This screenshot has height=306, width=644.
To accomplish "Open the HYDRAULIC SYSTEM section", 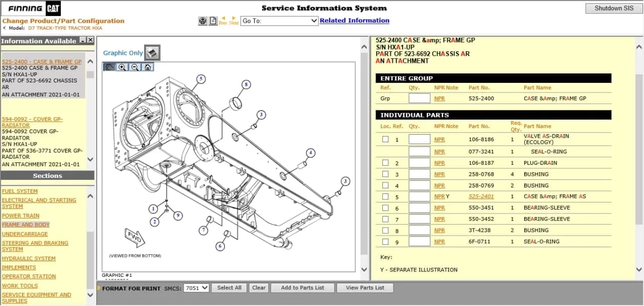I will (29, 258).
